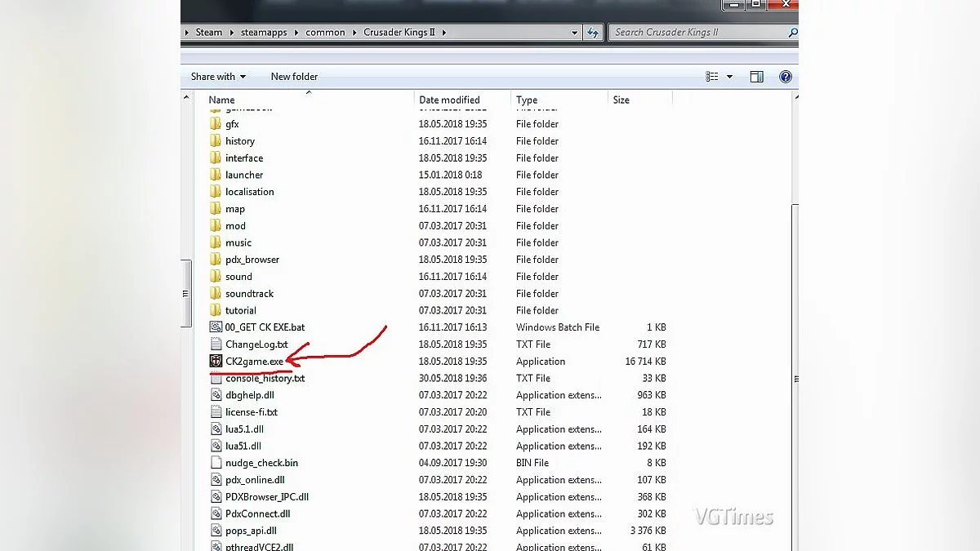Image resolution: width=980 pixels, height=551 pixels.
Task: Click the lua5.1.dll file icon
Action: tap(216, 429)
